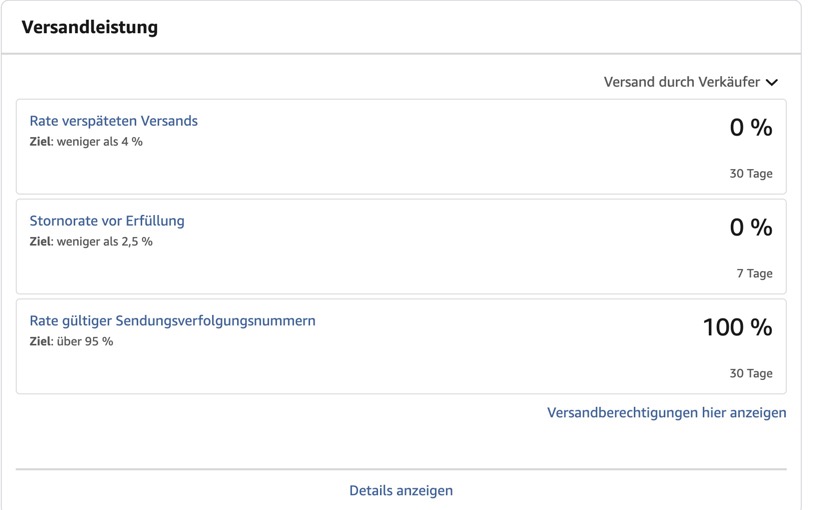Image resolution: width=815 pixels, height=510 pixels.
Task: Click Versandberechtigungen hier anzeigen
Action: coord(666,413)
